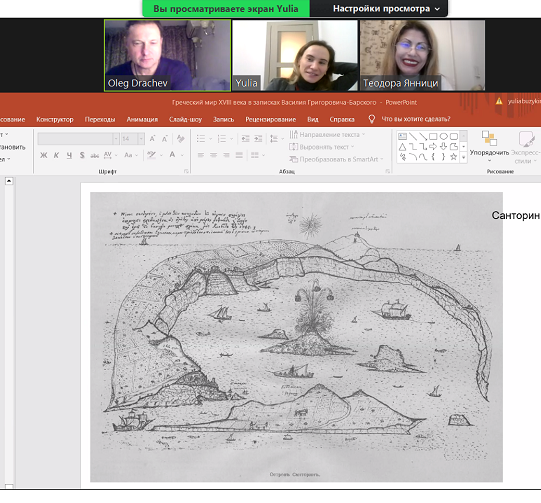Select the five-point star shape
Screen dimensions: 541x503
coord(454,157)
